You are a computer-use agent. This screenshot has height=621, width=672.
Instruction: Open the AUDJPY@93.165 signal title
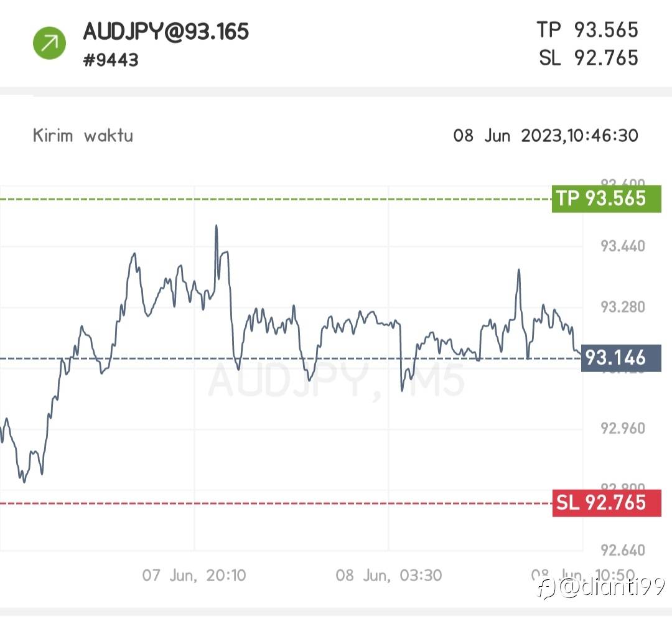pyautogui.click(x=166, y=32)
